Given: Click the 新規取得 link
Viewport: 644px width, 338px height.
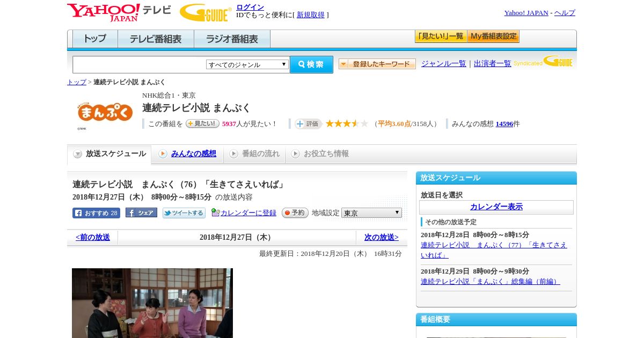Looking at the screenshot, I should pos(311,15).
